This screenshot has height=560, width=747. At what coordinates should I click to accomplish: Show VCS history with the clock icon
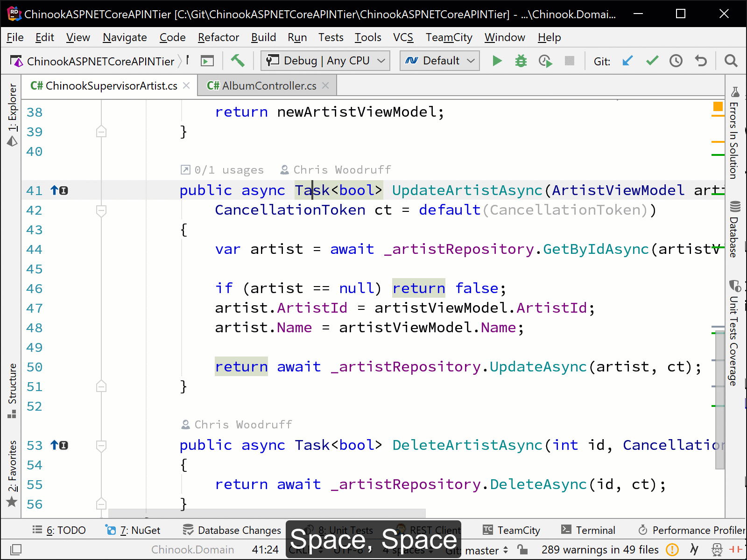point(676,61)
